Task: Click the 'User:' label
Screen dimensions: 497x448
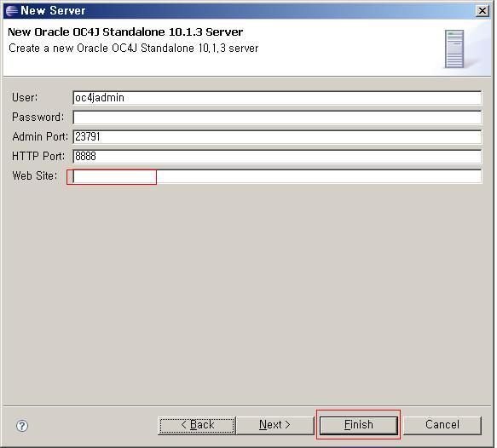Action: coord(25,97)
